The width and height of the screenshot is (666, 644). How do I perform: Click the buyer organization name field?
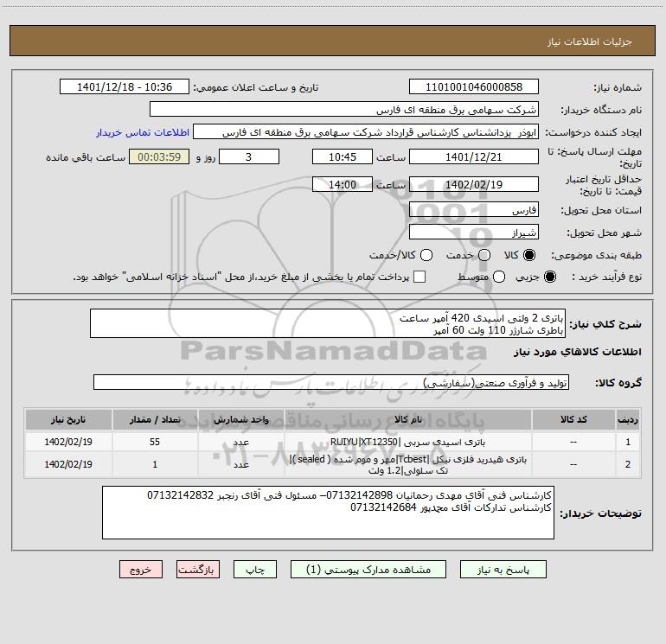point(344,110)
